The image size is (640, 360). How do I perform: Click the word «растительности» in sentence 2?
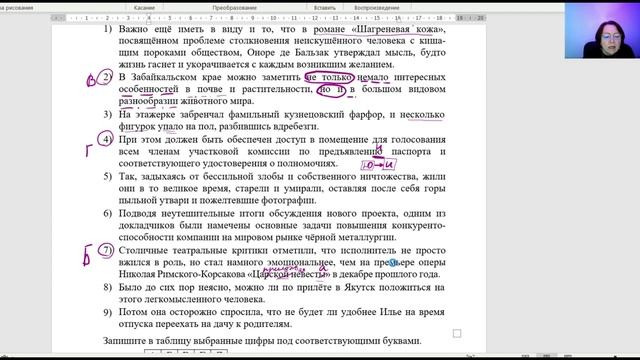[277, 89]
